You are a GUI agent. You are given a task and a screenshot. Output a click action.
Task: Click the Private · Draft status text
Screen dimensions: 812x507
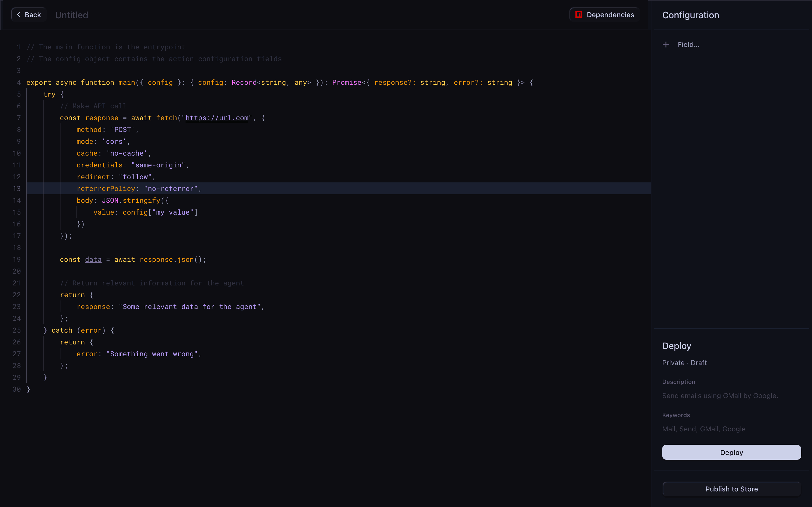coord(684,363)
